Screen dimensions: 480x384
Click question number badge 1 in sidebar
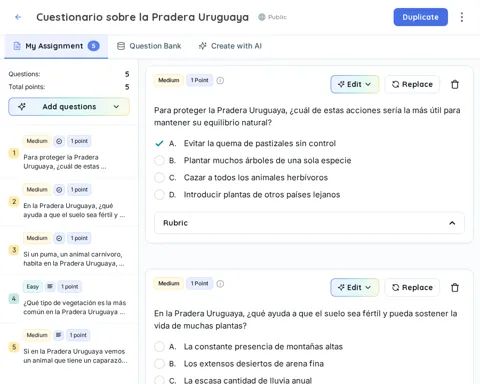coord(14,153)
